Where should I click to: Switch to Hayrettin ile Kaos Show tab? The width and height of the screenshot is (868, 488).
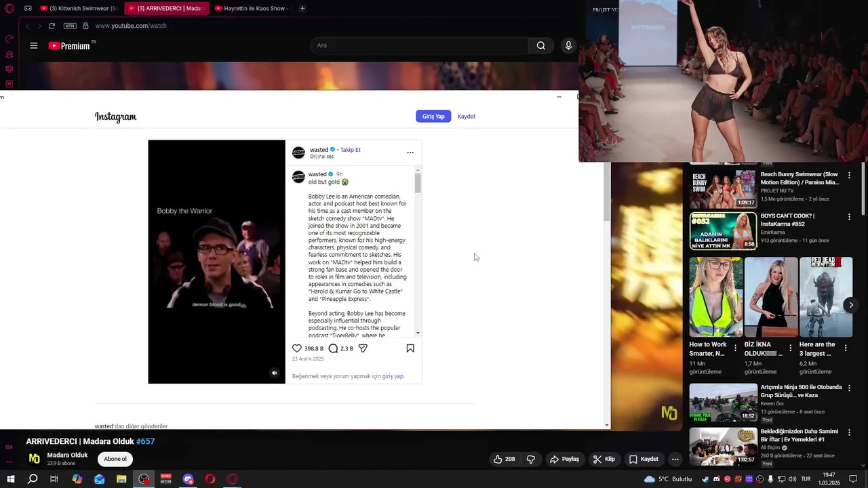pyautogui.click(x=252, y=9)
